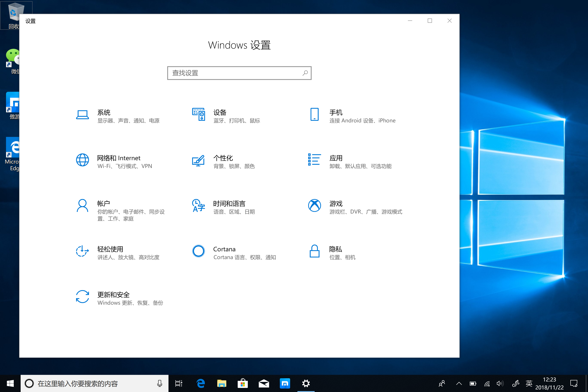Select the 网络和 Internet title text

119,158
